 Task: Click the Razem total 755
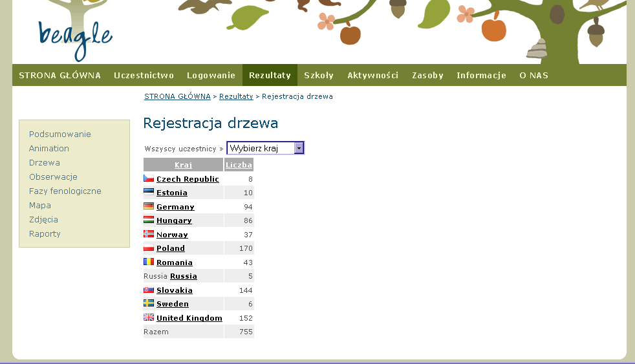click(x=246, y=332)
